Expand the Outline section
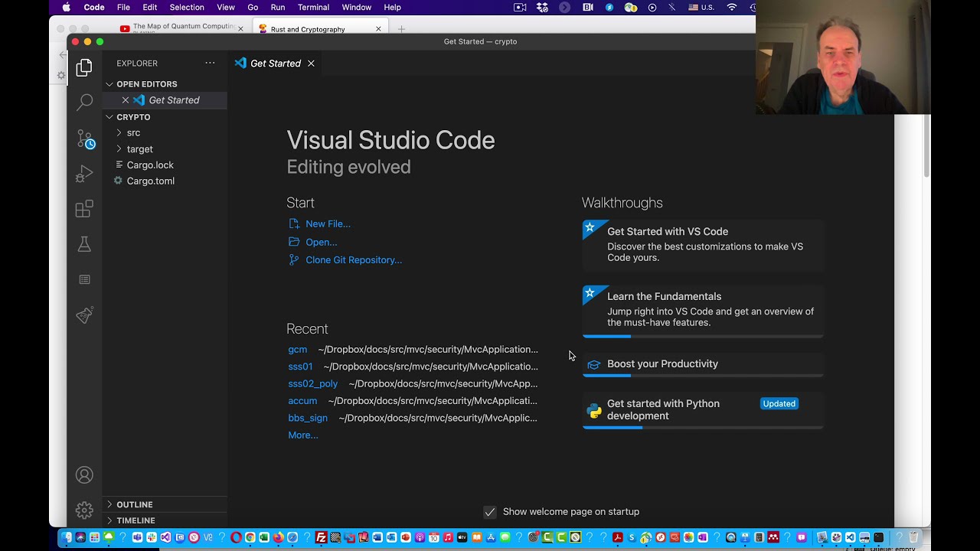 (134, 504)
